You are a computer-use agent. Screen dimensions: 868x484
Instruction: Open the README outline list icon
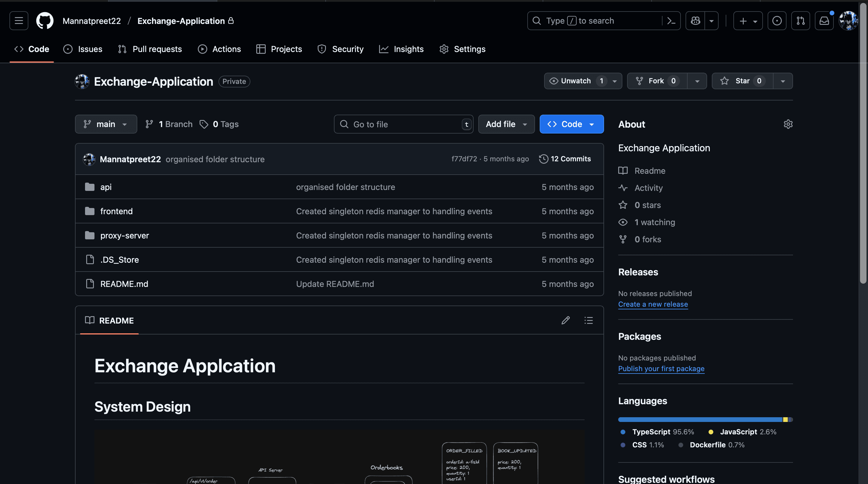589,320
